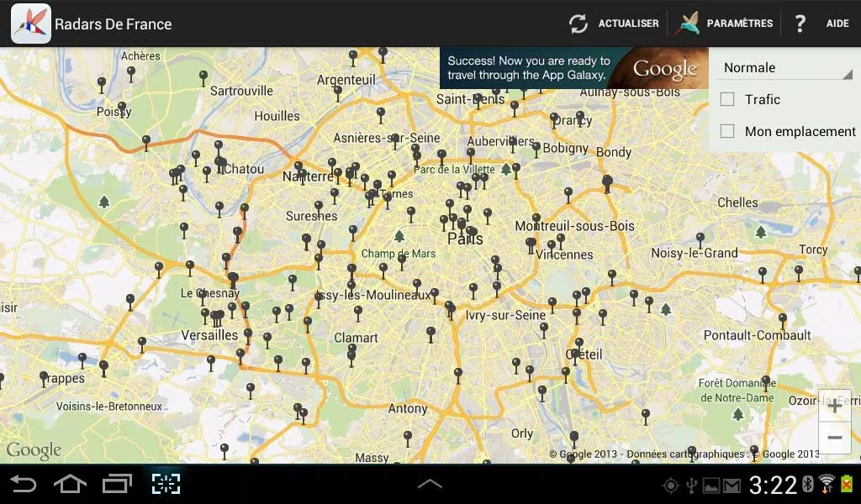Image resolution: width=861 pixels, height=504 pixels.
Task: Select the radar pin near Chelles–Noisy-le-Grand
Action: point(700,239)
